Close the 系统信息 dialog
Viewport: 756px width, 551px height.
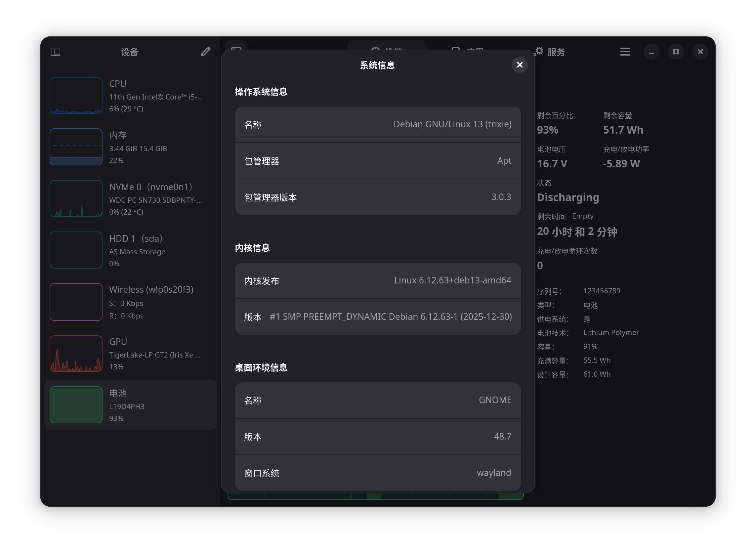pos(519,65)
